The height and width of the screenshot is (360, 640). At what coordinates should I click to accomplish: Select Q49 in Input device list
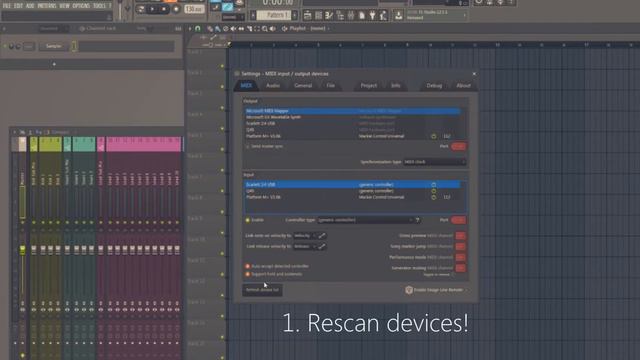tap(353, 191)
